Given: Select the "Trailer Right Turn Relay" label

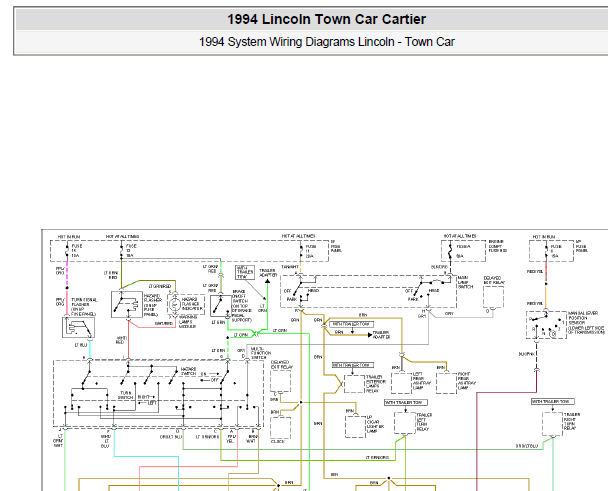Looking at the screenshot, I should (572, 421).
